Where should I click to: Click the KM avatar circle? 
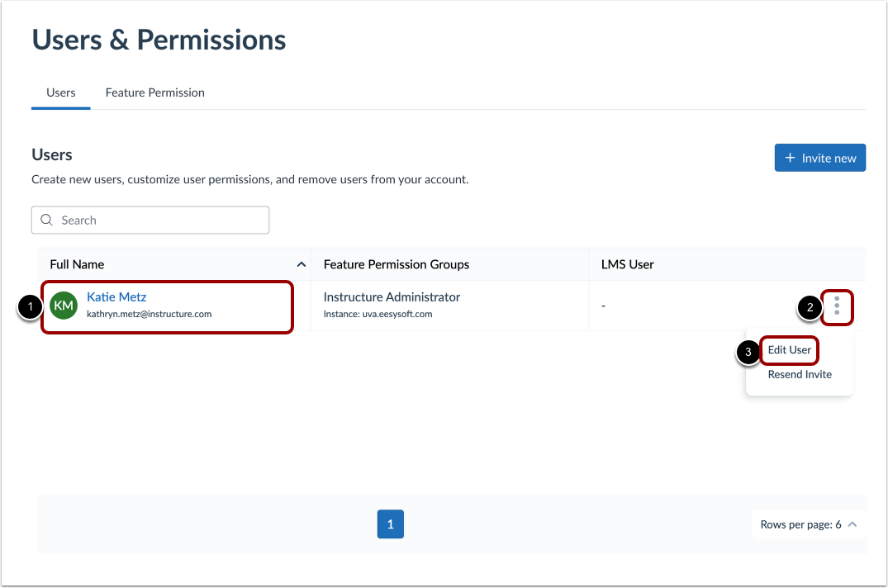(x=64, y=305)
